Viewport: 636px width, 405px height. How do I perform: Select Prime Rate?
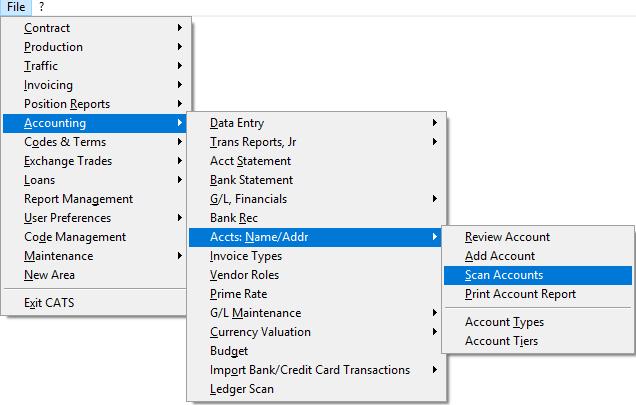(x=316, y=294)
